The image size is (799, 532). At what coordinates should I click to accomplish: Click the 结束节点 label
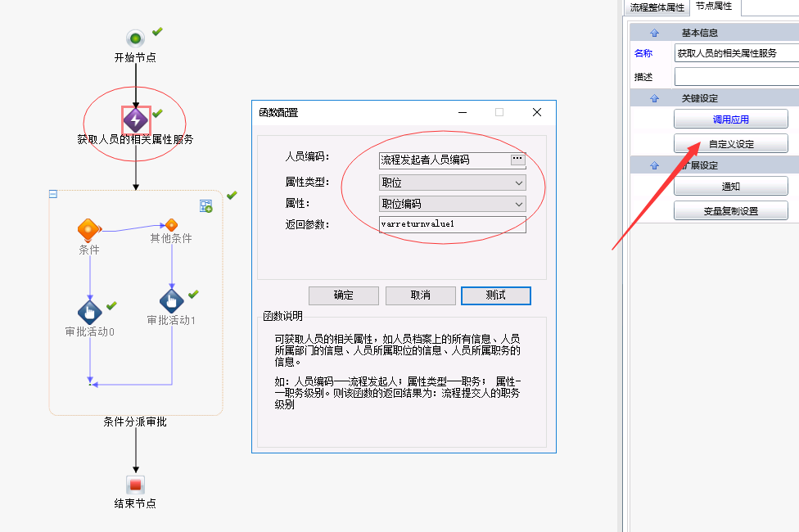[135, 503]
